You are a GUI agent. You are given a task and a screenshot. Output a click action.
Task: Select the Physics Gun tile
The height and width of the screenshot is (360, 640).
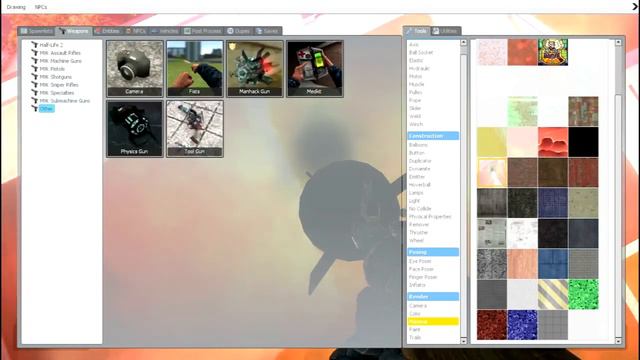134,129
